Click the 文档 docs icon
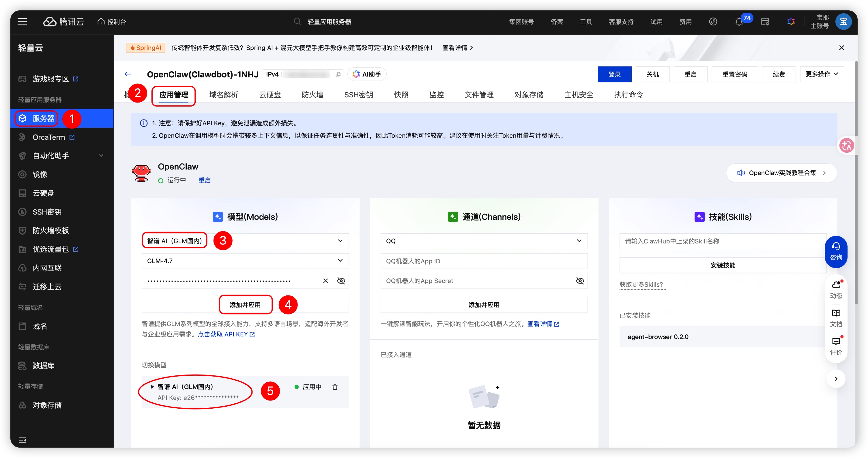 click(x=836, y=318)
